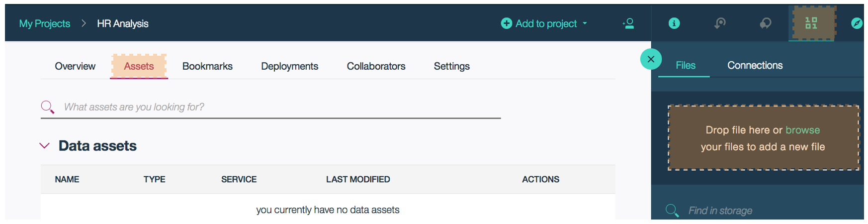The width and height of the screenshot is (868, 224).
Task: Click the plus icon beside Add to project
Action: (x=507, y=23)
